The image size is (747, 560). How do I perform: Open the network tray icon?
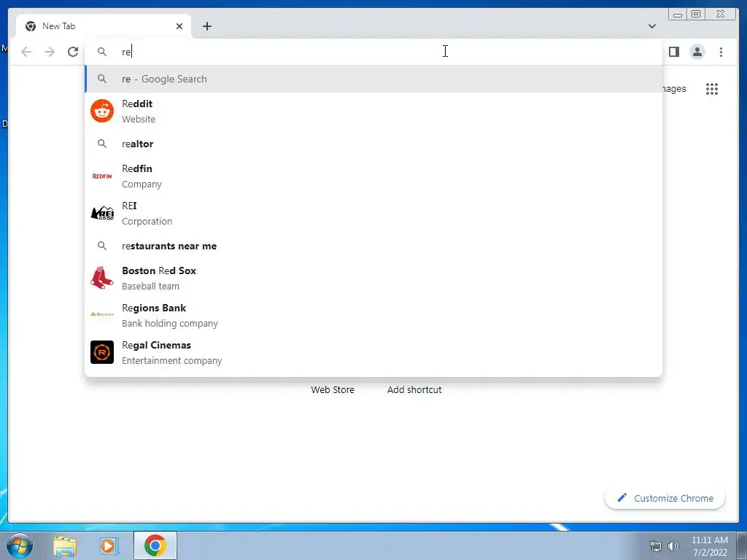point(656,546)
